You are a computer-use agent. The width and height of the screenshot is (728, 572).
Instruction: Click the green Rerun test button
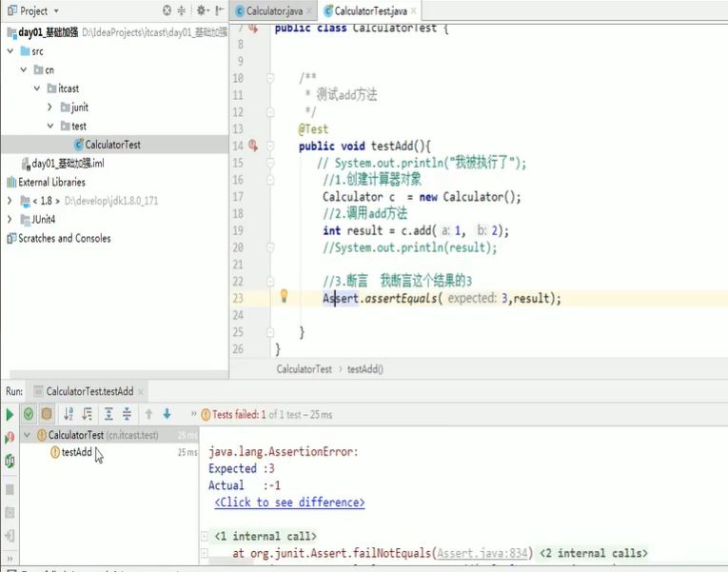pos(10,415)
